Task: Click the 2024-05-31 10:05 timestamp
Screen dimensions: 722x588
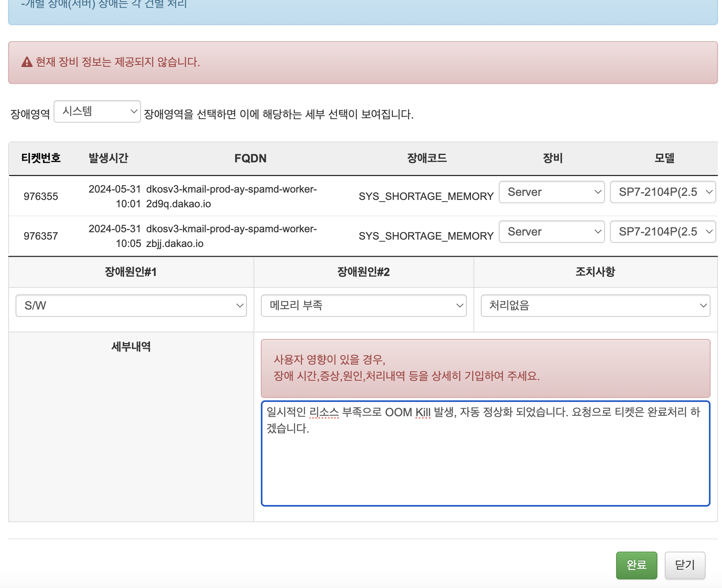Action: click(x=115, y=236)
